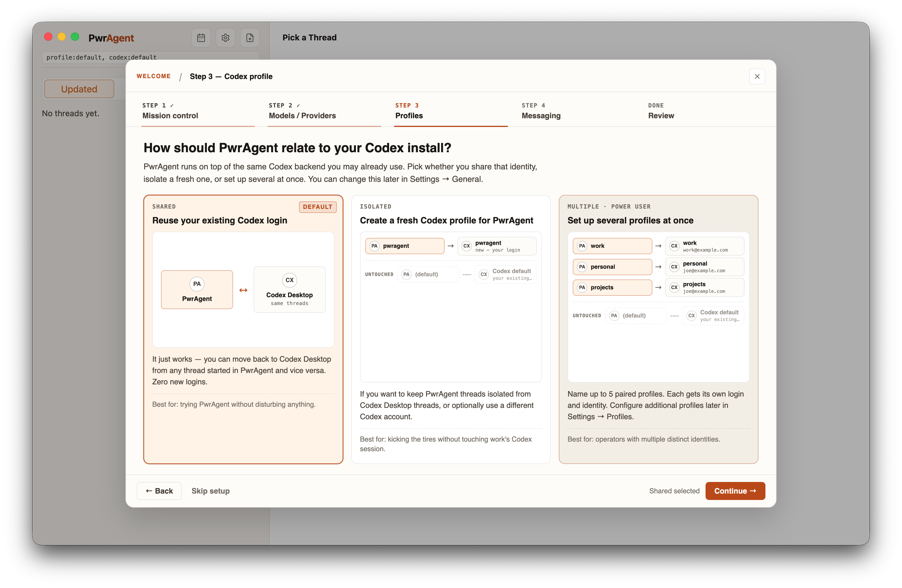Click CX badge beside projects joe@example.com

pyautogui.click(x=674, y=287)
